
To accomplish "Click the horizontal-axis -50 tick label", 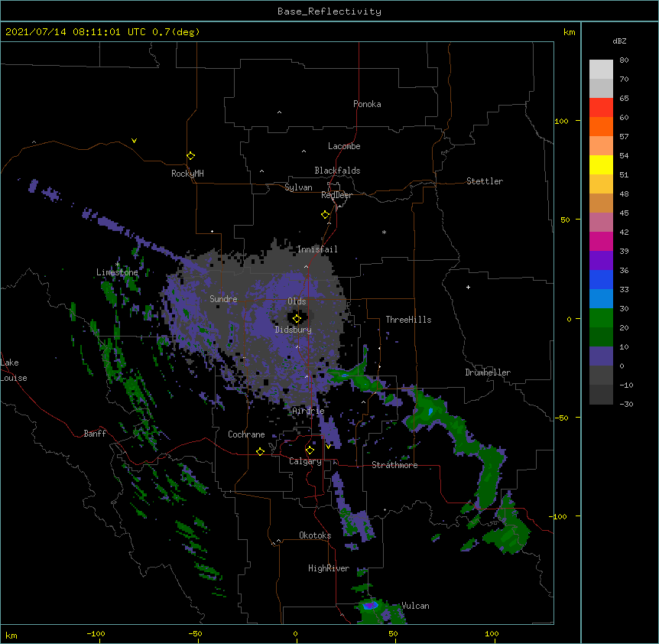I will pyautogui.click(x=195, y=633).
